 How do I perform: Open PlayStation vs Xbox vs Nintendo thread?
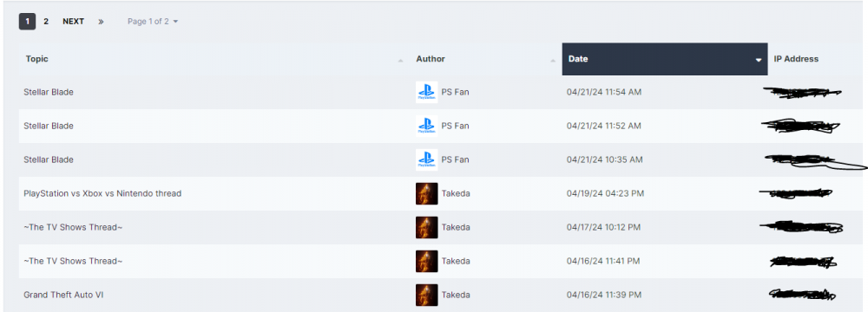[x=102, y=193]
